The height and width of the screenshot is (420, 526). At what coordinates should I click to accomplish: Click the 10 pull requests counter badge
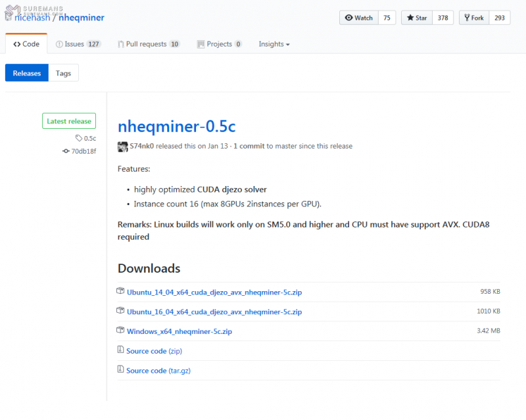[174, 44]
